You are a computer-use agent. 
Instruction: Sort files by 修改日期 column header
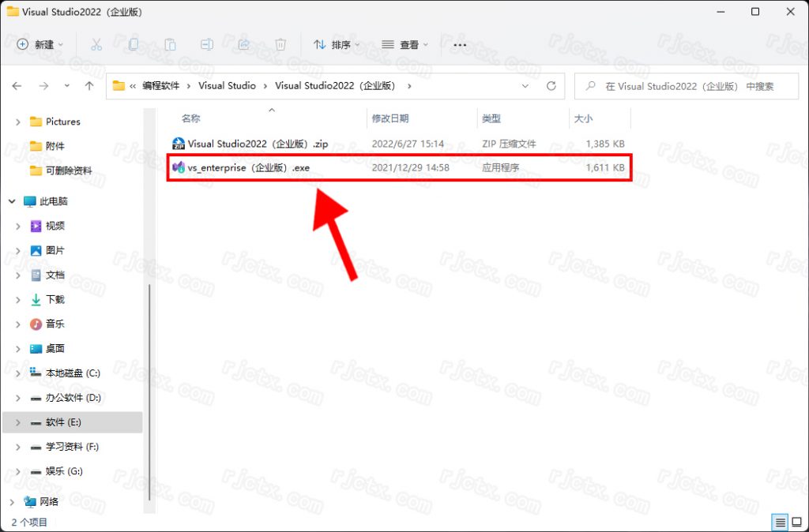coord(390,118)
